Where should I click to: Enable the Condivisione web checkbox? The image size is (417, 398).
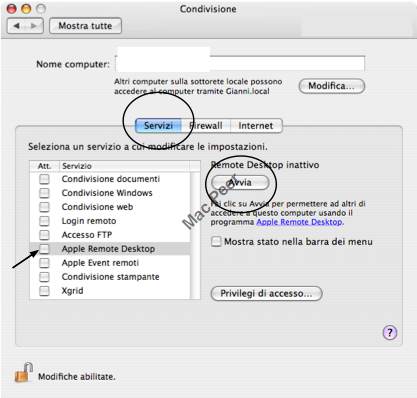[x=44, y=207]
